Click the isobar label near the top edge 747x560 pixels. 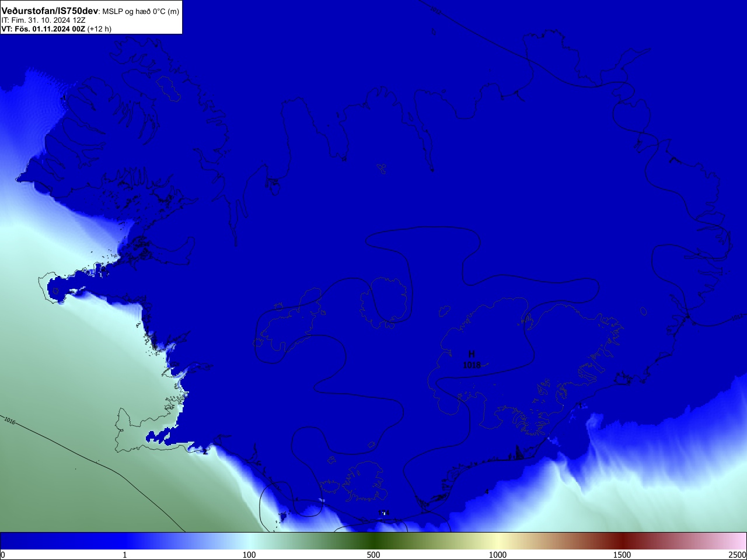(435, 9)
